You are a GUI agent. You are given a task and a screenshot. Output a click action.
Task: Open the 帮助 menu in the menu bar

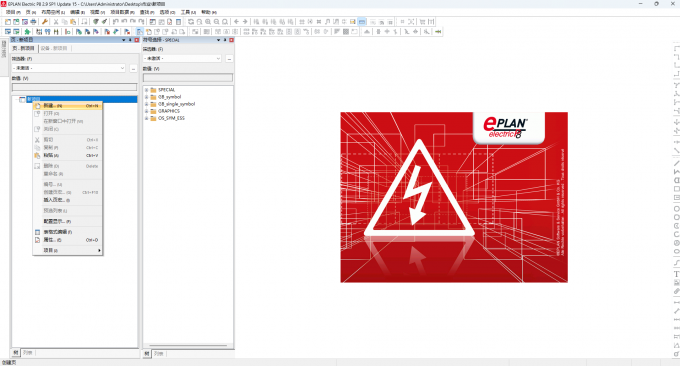pyautogui.click(x=209, y=12)
